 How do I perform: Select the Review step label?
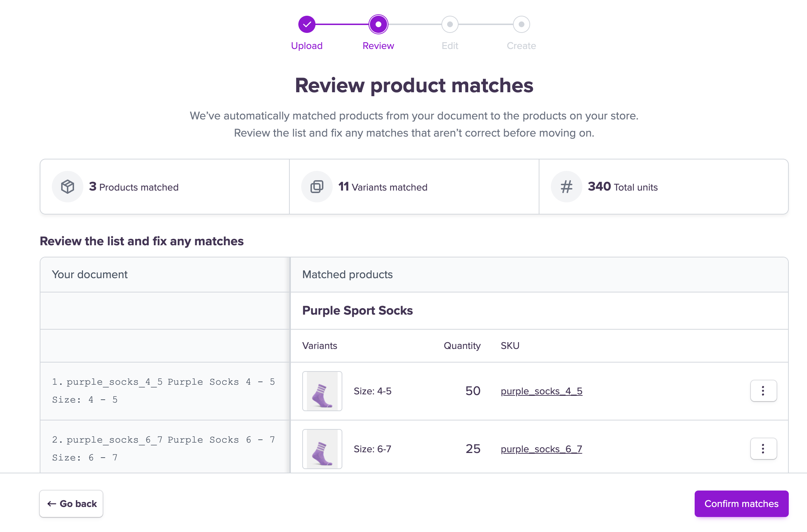click(x=378, y=46)
